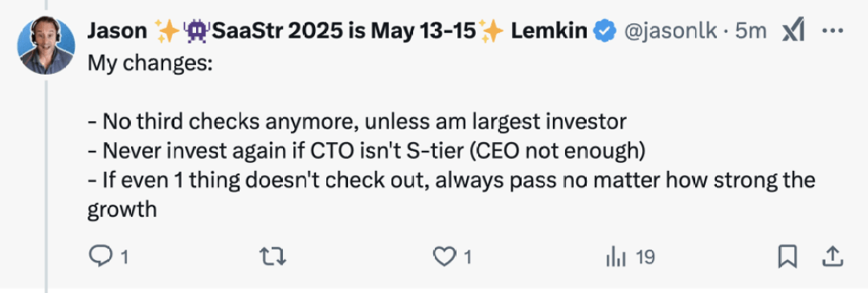The width and height of the screenshot is (868, 293).
Task: Like the tweet with the heart icon
Action: [444, 257]
